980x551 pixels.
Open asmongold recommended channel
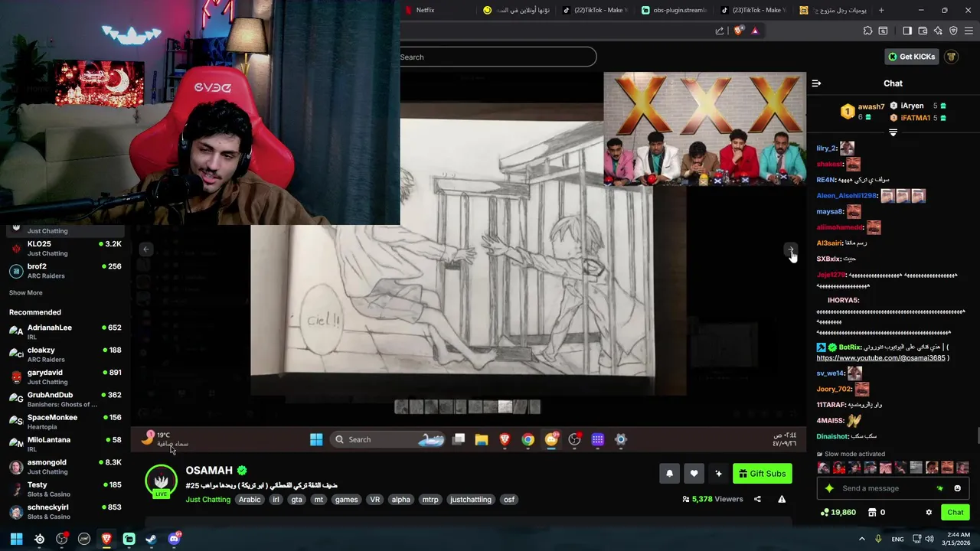tap(65, 467)
